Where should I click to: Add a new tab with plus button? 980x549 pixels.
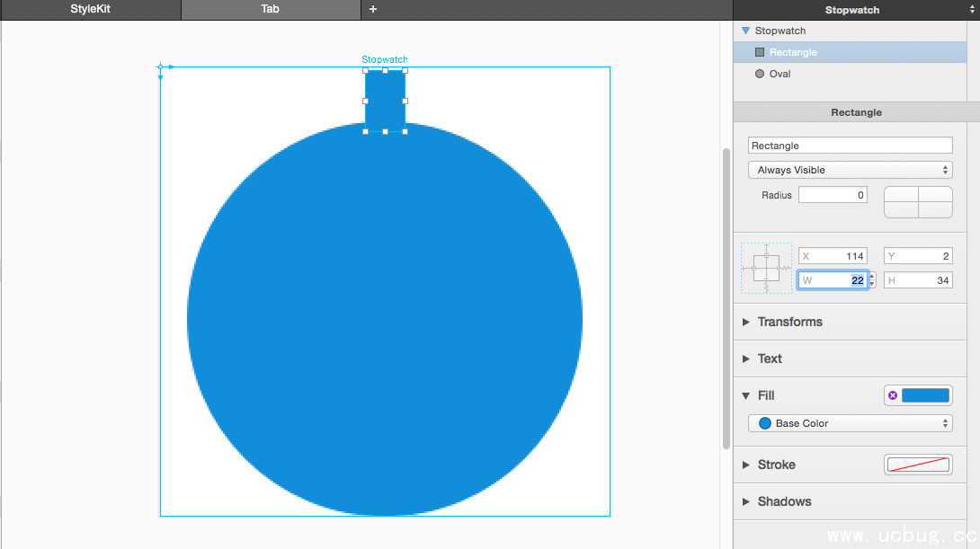click(x=373, y=9)
